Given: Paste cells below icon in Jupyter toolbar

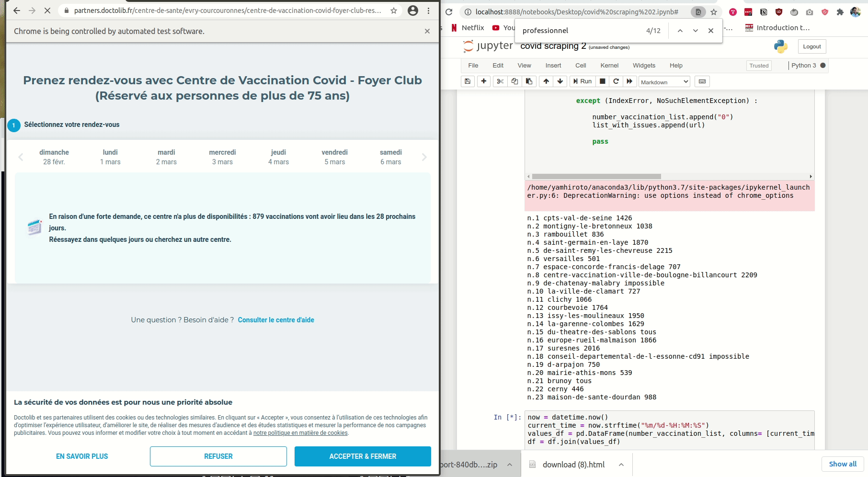Looking at the screenshot, I should (529, 81).
